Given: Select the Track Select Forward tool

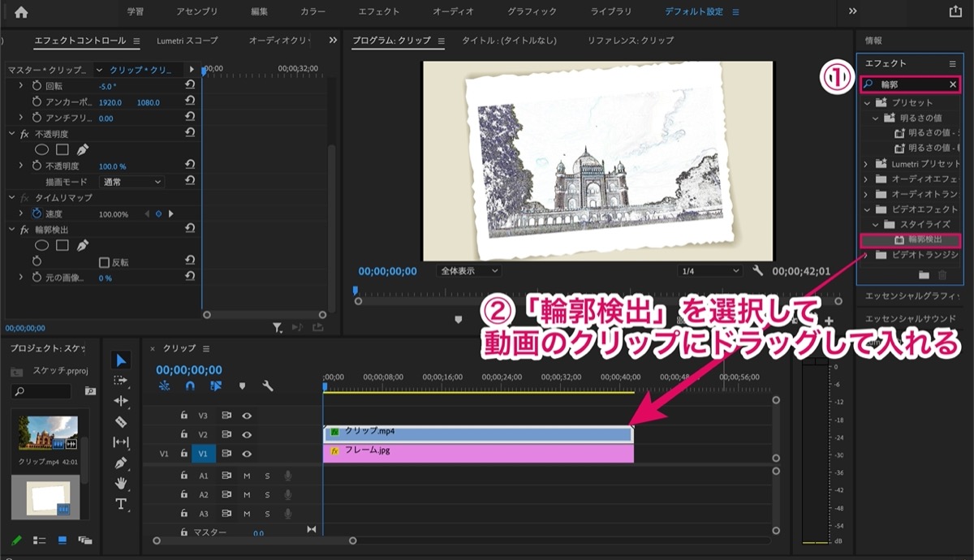Looking at the screenshot, I should point(121,381).
